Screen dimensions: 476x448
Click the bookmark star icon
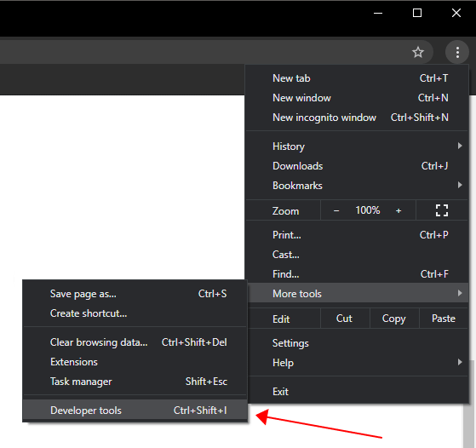418,52
